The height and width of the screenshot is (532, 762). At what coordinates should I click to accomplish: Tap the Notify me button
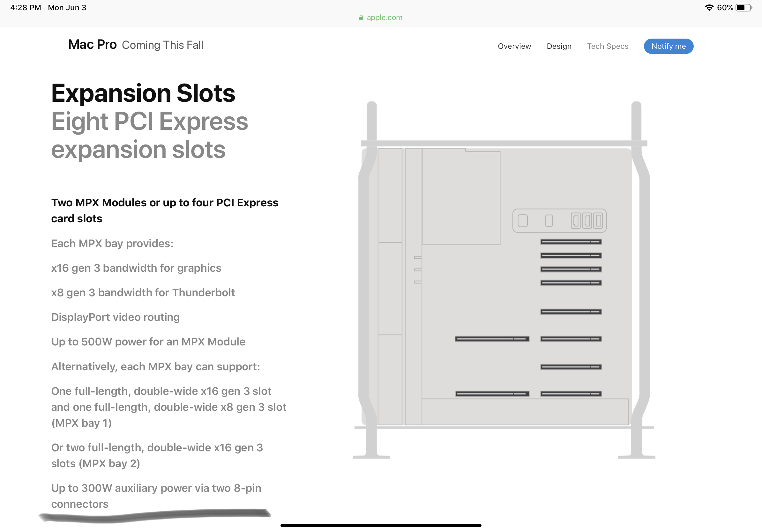pyautogui.click(x=669, y=46)
